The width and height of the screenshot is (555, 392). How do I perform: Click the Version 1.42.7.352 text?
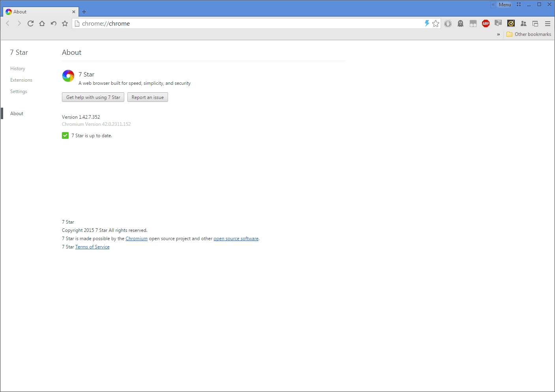pos(81,117)
